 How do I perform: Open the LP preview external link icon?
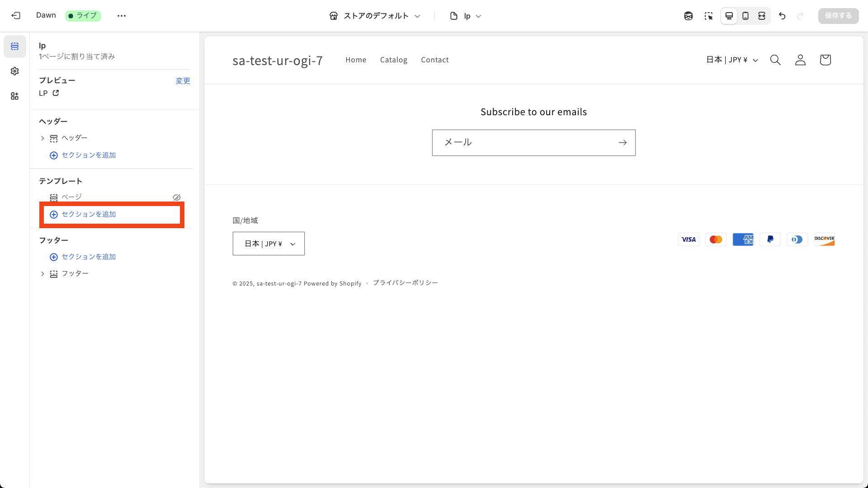56,93
